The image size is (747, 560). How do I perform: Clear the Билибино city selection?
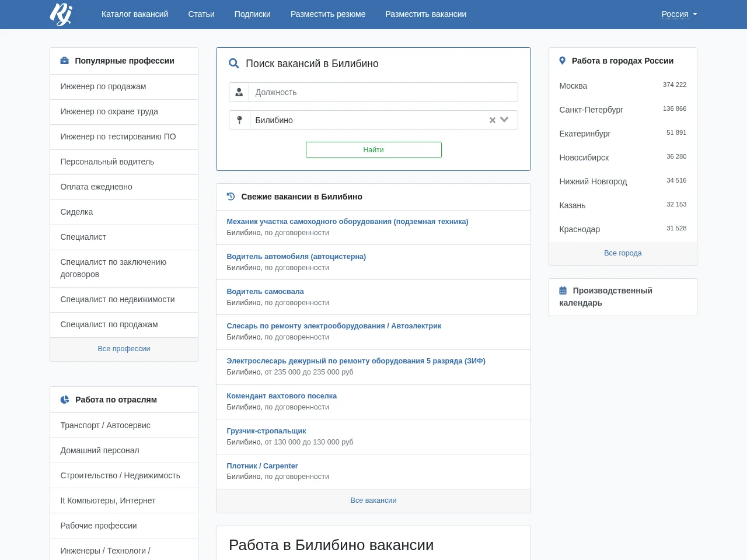[493, 120]
